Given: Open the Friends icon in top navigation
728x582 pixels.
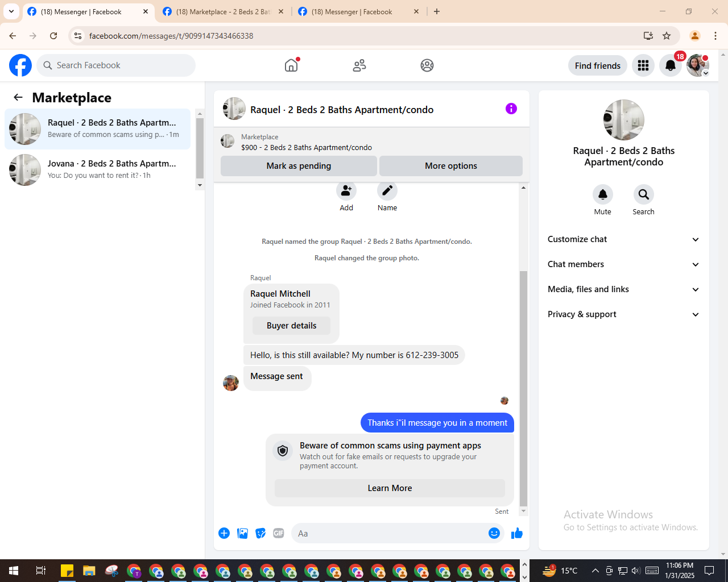Looking at the screenshot, I should pos(359,65).
